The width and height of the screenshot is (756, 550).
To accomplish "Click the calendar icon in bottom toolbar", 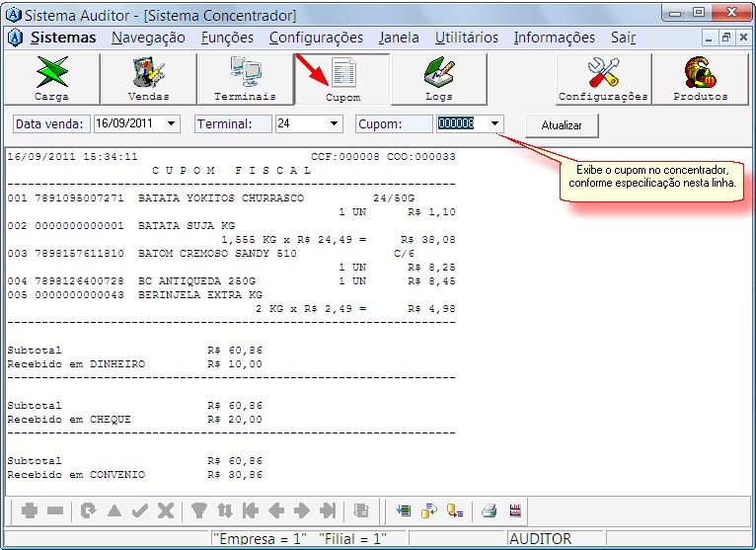I will tap(514, 511).
